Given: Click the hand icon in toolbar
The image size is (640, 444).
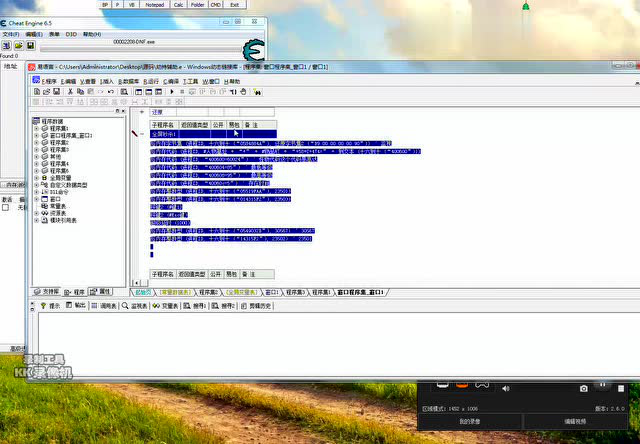Looking at the screenshot, I should [x=243, y=92].
